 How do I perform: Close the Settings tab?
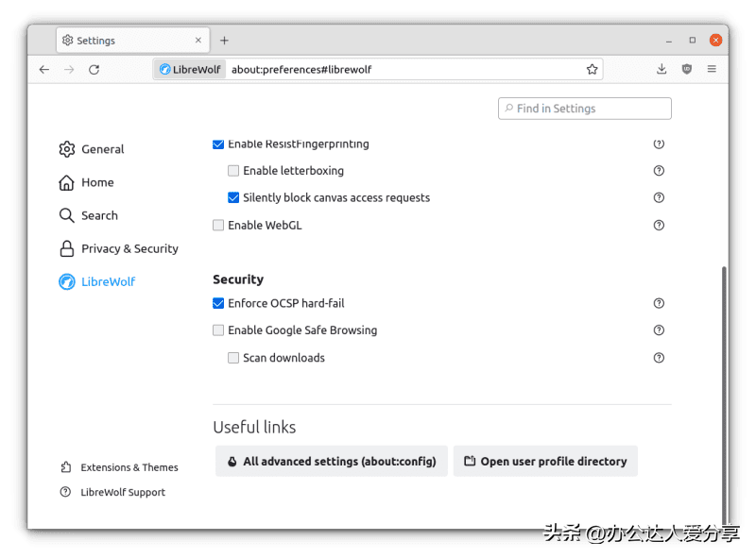click(198, 41)
